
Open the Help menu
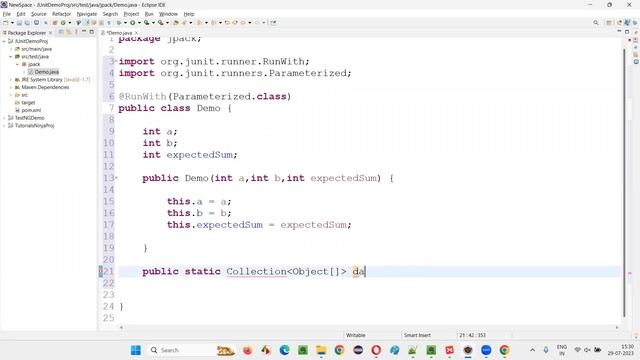[x=189, y=14]
